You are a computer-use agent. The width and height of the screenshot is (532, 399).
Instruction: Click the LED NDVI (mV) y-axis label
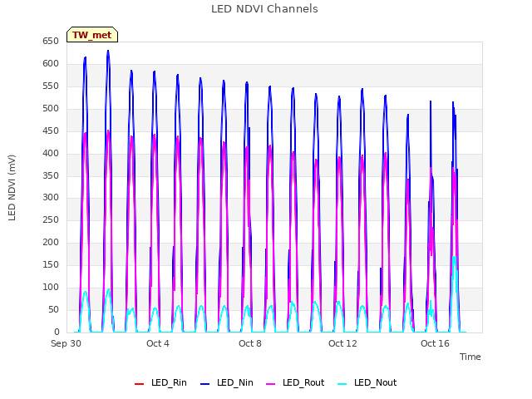(12, 188)
